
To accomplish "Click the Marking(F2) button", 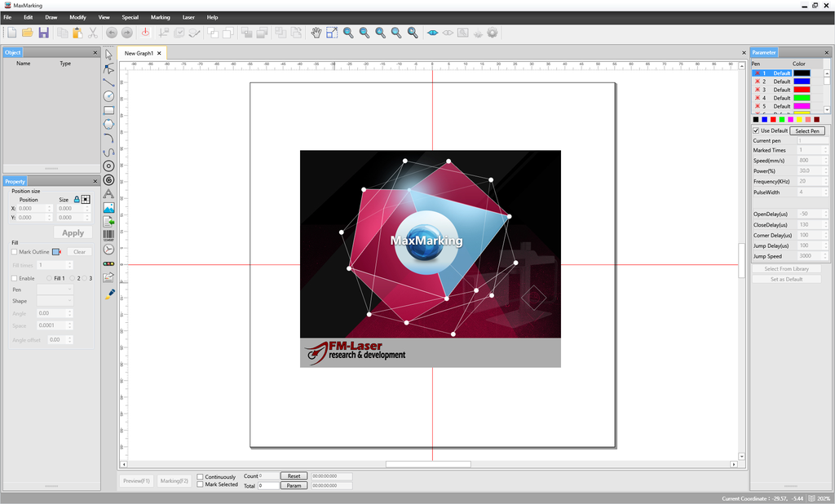I will (x=175, y=480).
